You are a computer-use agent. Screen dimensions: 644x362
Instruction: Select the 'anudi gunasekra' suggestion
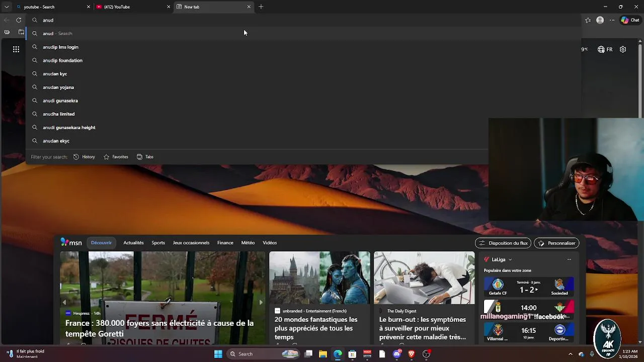[303, 101]
